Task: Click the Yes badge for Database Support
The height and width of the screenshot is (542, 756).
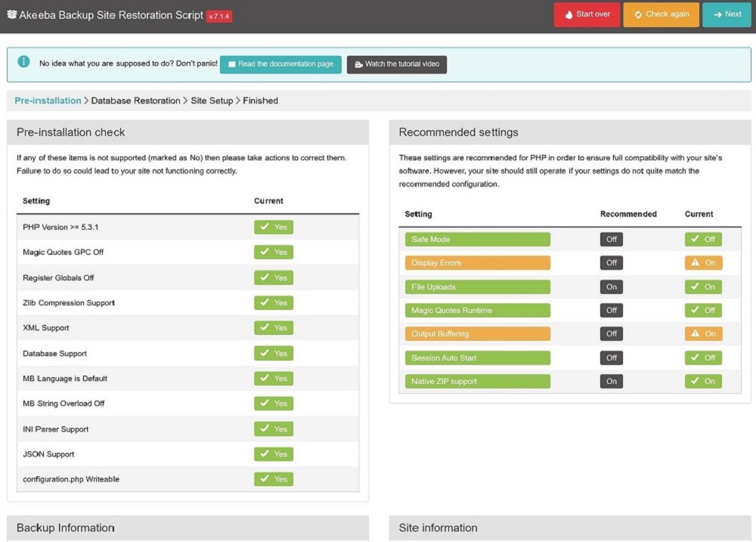Action: 274,354
